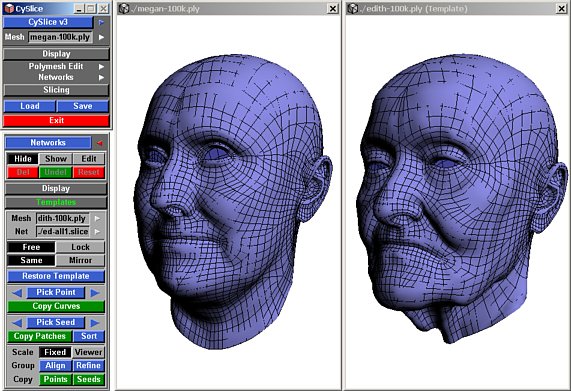Click the cube icon in edith-100k.ply window title
Screen dimensions: 571x391
click(x=352, y=8)
